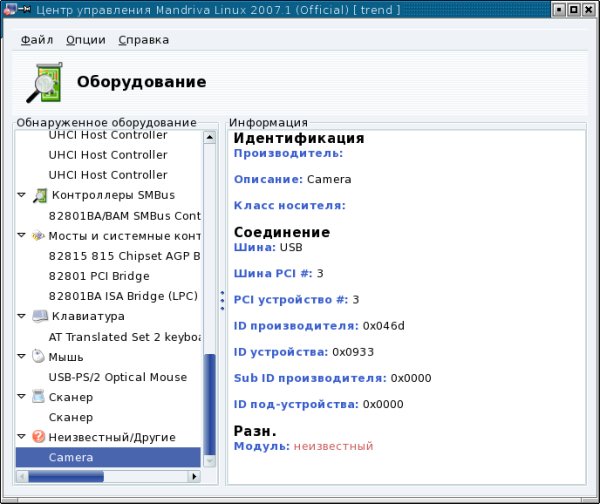Image resolution: width=600 pixels, height=504 pixels.
Task: Select AT Translated Set 2 keyboard
Action: pos(124,337)
